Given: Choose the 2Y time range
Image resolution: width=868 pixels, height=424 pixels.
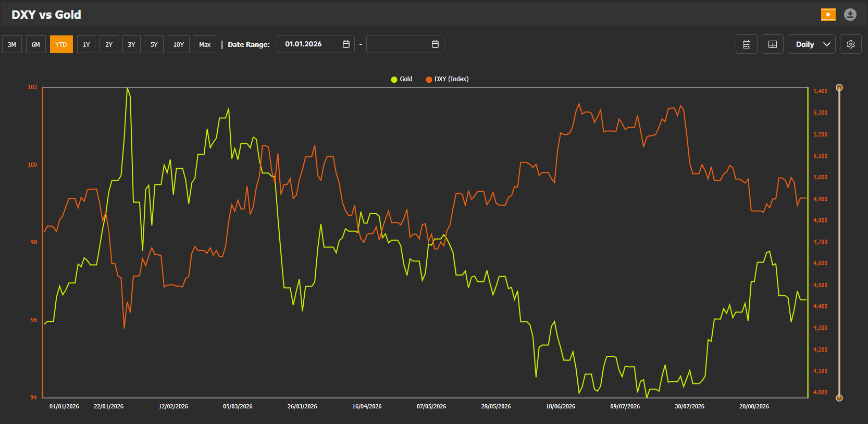Looking at the screenshot, I should click(109, 44).
